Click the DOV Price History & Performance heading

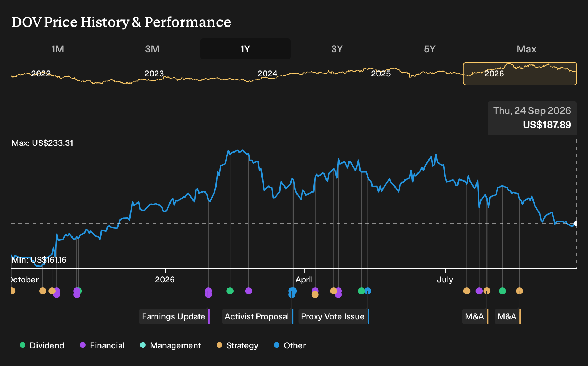[x=121, y=22]
